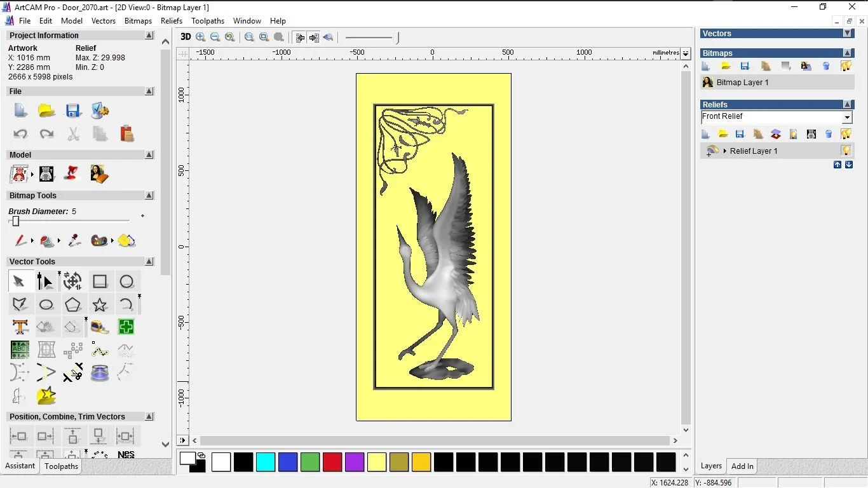Screen dimensions: 868x488
Task: Toggle visibility bulb of Relief Layer 1
Action: point(846,151)
